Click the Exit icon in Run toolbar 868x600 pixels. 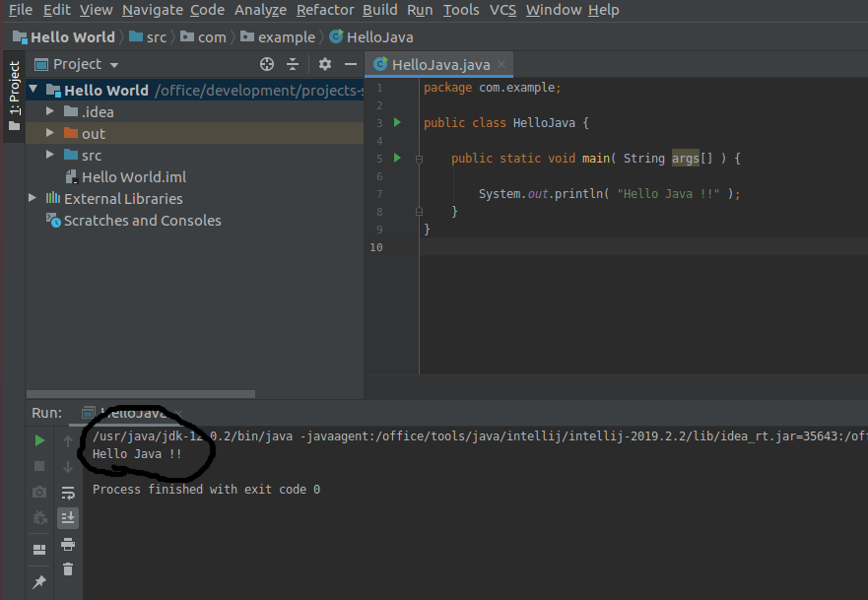tap(39, 518)
